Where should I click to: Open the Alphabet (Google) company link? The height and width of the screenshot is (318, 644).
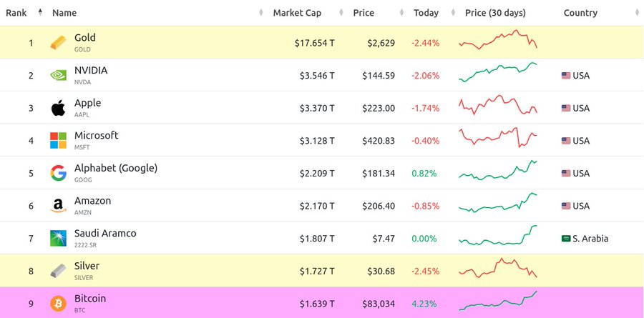[116, 168]
